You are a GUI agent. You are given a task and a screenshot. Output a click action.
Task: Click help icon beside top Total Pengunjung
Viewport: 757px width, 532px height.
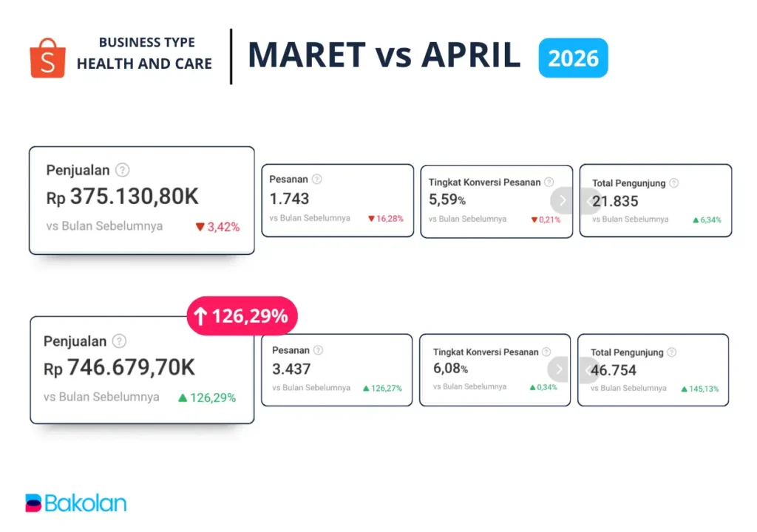tap(673, 183)
